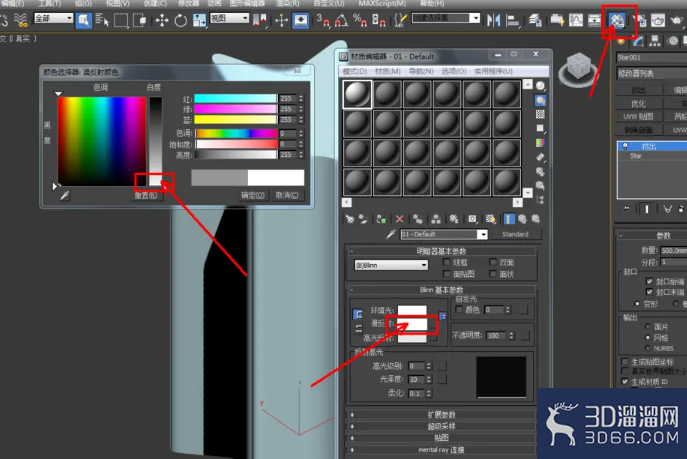687x459 pixels.
Task: Click Go to Parent icon
Action: coord(522,219)
